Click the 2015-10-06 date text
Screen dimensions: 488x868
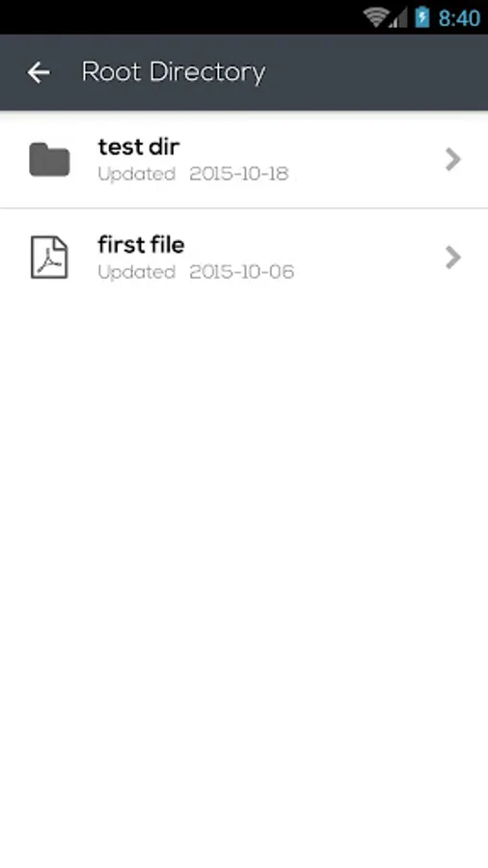242,272
